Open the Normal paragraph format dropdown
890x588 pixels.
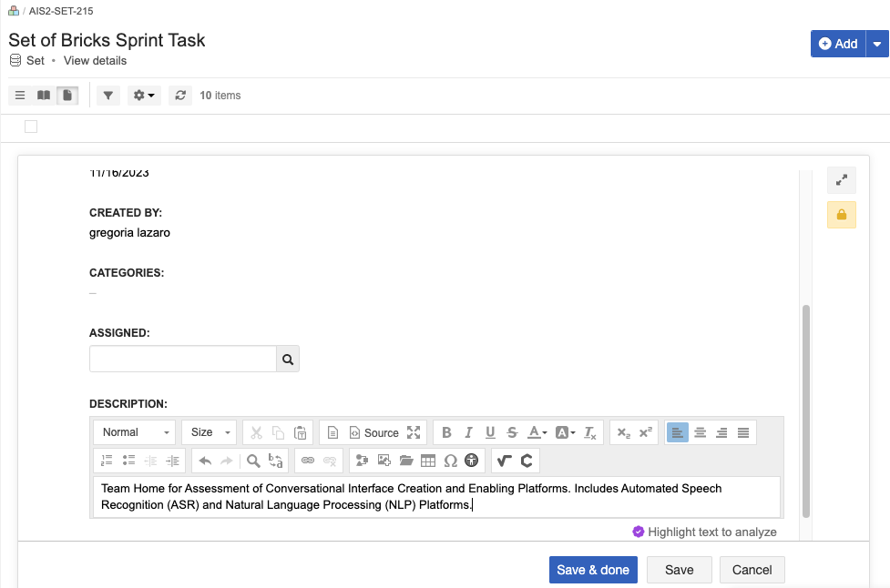135,432
